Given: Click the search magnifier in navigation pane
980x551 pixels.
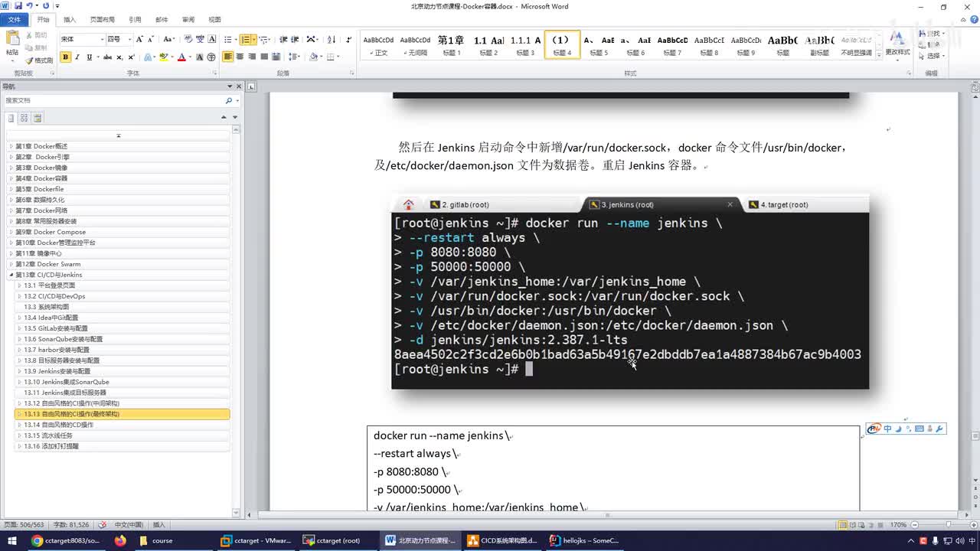Looking at the screenshot, I should [228, 100].
